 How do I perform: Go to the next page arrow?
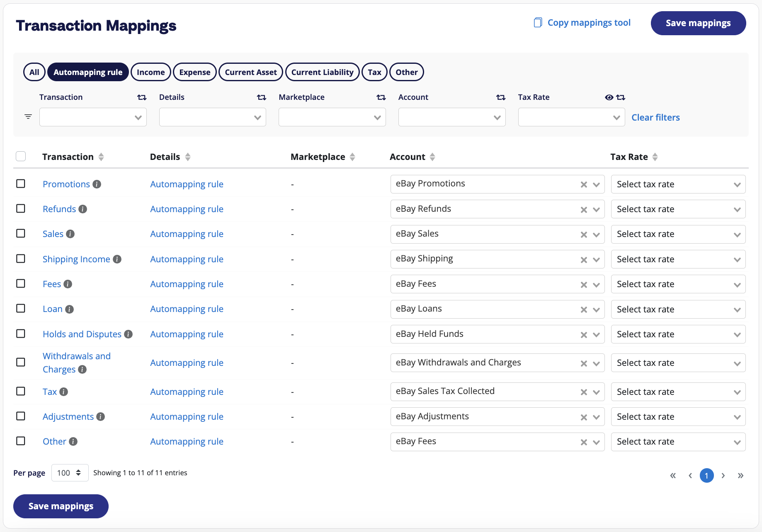(723, 476)
